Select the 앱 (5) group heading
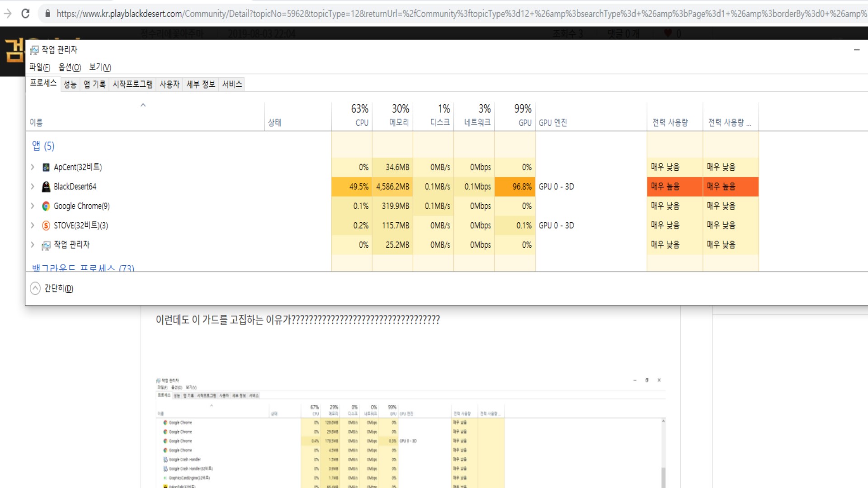868x488 pixels. coord(43,146)
